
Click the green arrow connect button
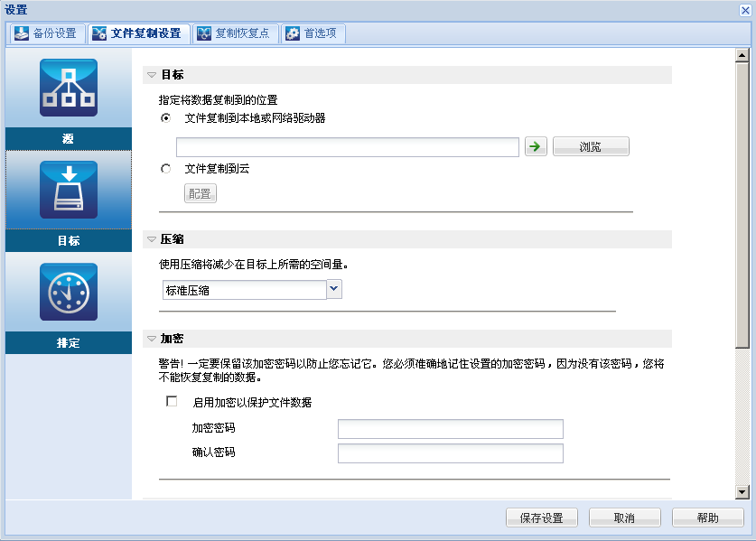(x=536, y=146)
